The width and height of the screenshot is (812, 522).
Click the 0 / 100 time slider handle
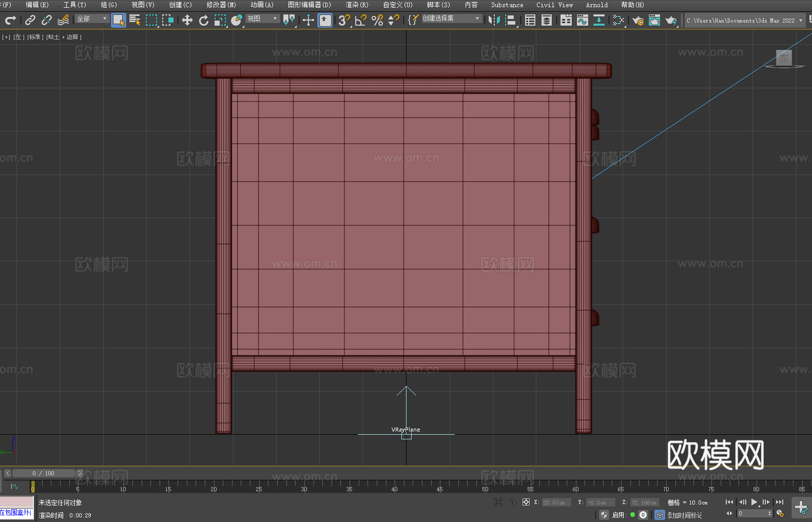(44, 473)
